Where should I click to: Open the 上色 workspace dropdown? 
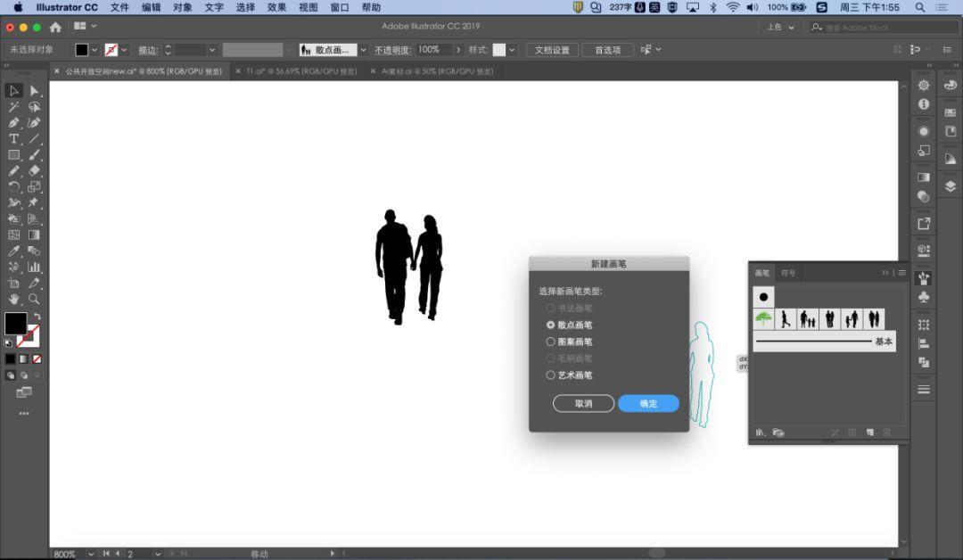coord(780,27)
